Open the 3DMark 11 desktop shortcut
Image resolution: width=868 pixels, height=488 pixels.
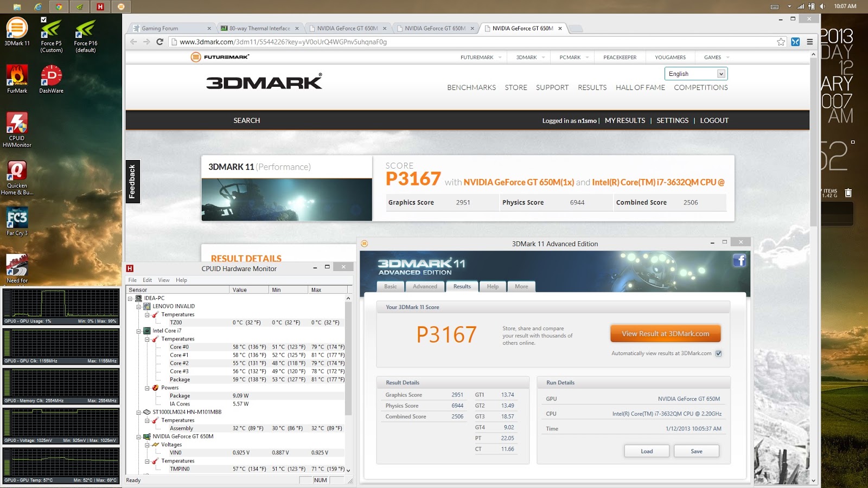point(17,31)
